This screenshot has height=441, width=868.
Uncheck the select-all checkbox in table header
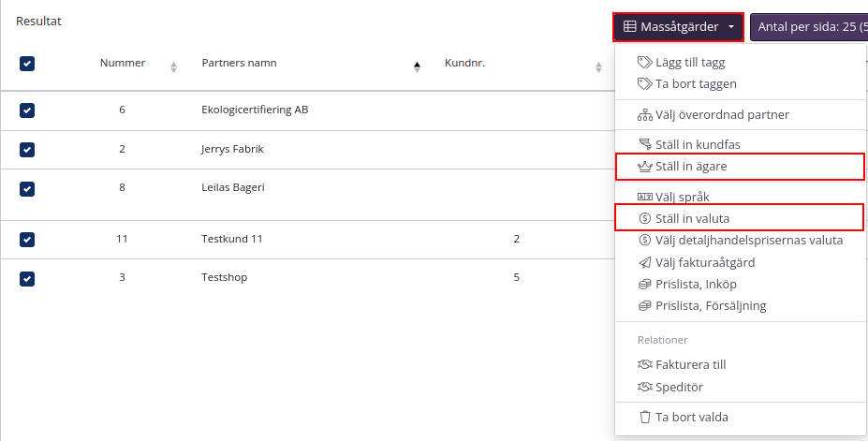(x=27, y=64)
